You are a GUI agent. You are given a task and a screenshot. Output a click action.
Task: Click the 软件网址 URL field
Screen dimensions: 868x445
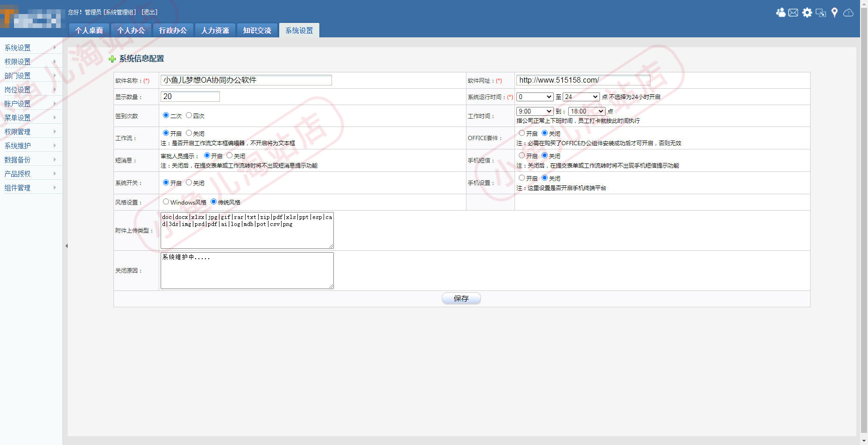[x=583, y=80]
